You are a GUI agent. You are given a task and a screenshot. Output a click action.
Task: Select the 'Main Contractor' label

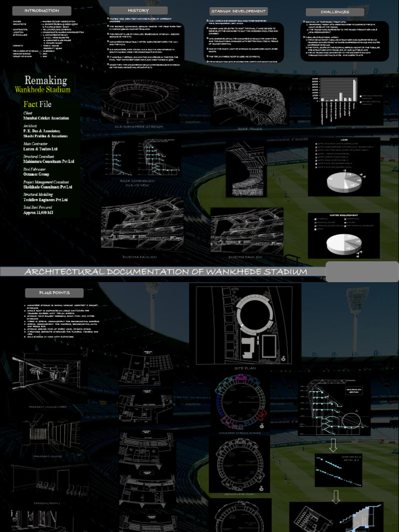click(36, 144)
